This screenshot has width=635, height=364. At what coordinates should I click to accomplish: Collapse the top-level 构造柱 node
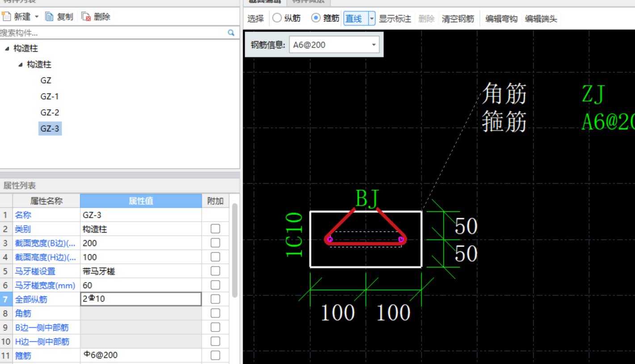(x=7, y=48)
